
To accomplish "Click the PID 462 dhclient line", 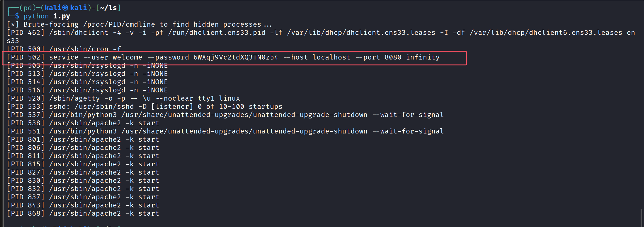I will [321, 37].
